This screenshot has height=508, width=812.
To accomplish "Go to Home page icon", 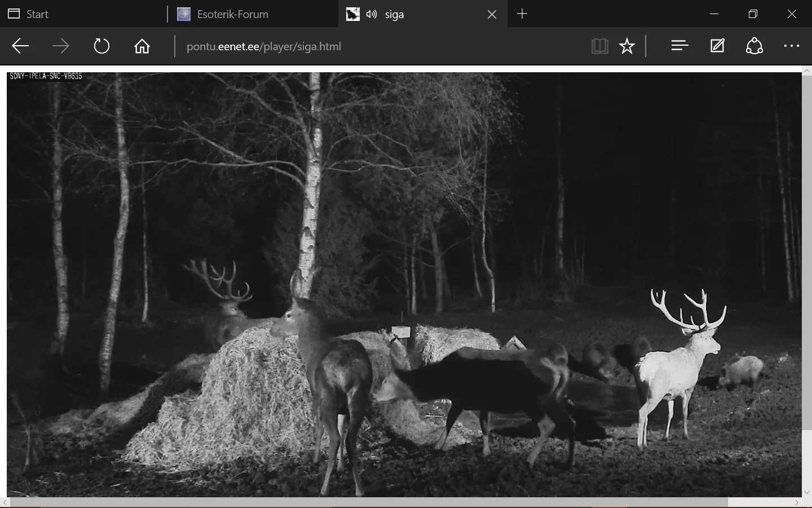I will pyautogui.click(x=142, y=46).
